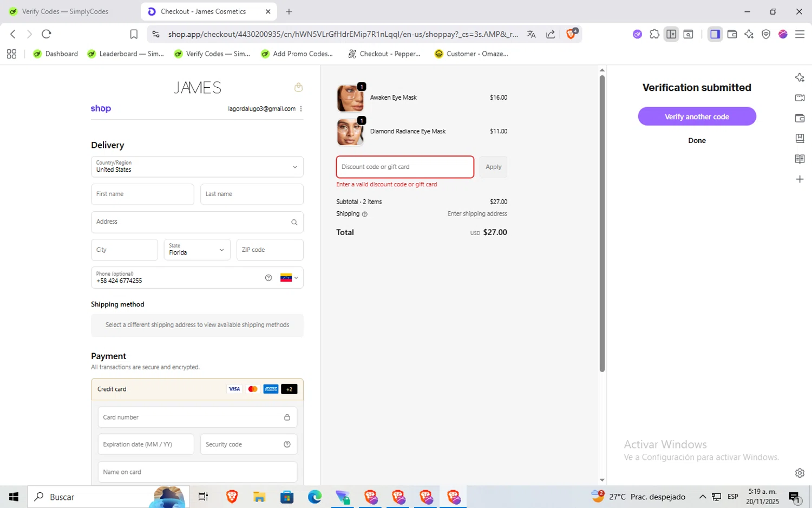Click the browser forward arrow
The height and width of the screenshot is (508, 812).
pyautogui.click(x=29, y=34)
